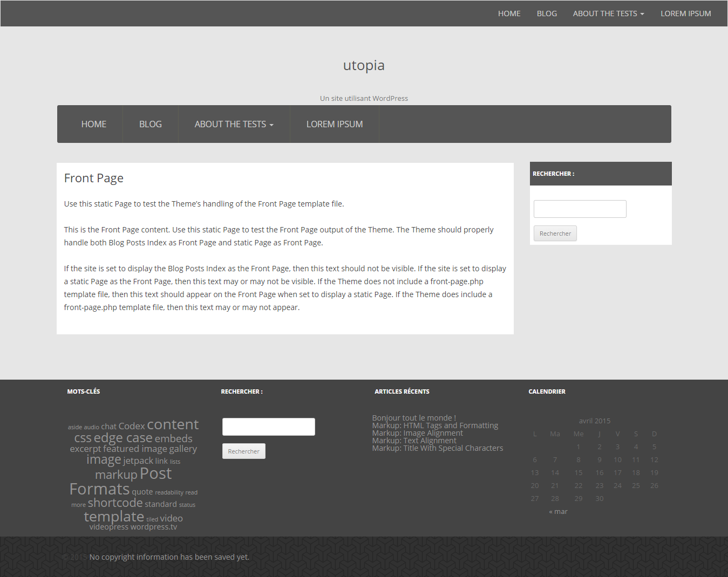
Task: Select LOREM IPSUM in the top navigation
Action: [x=686, y=13]
